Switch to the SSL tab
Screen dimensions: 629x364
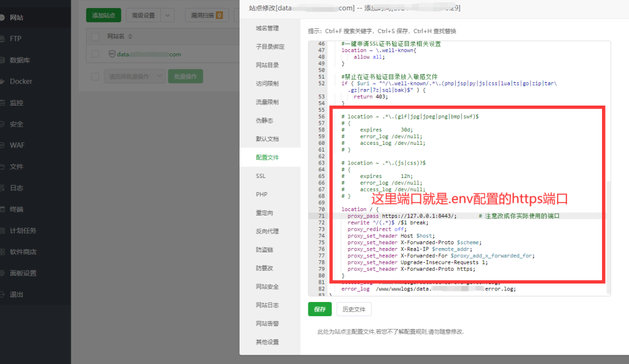click(261, 176)
